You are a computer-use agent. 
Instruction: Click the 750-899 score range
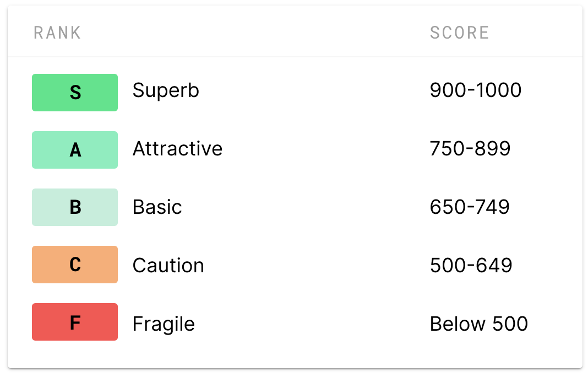pyautogui.click(x=470, y=148)
